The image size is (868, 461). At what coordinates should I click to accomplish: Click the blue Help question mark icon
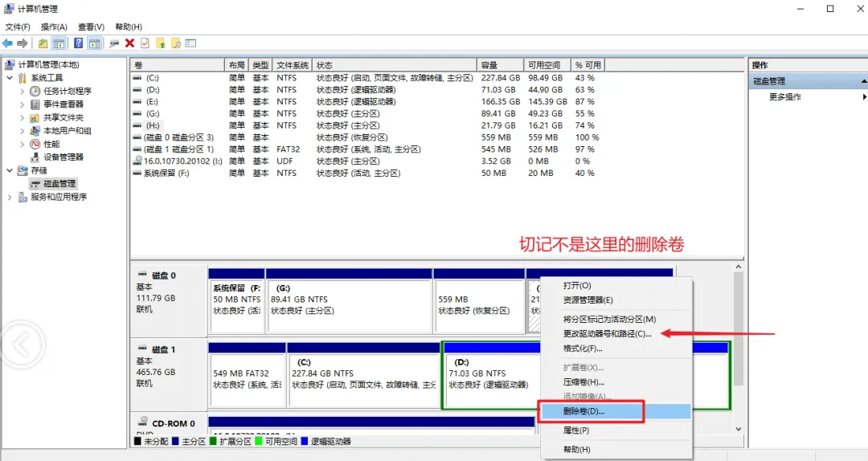point(79,43)
